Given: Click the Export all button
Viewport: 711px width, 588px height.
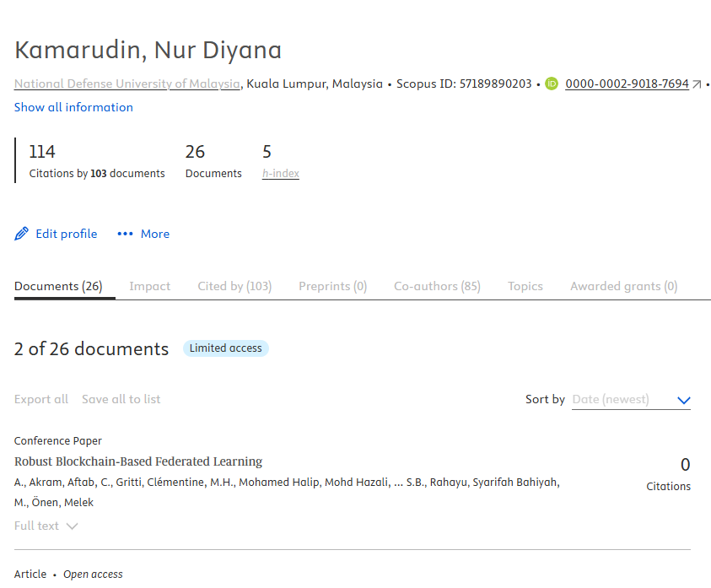Looking at the screenshot, I should (x=40, y=399).
